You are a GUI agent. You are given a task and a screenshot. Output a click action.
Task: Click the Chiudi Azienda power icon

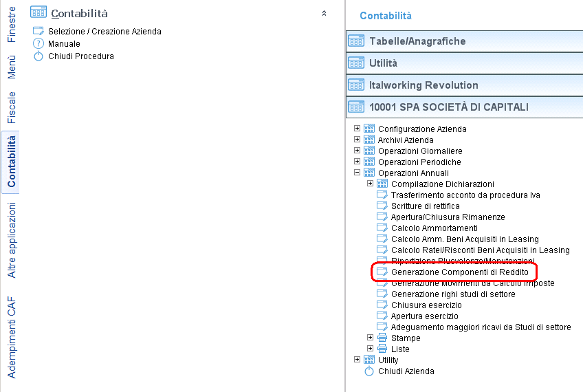[x=368, y=371]
